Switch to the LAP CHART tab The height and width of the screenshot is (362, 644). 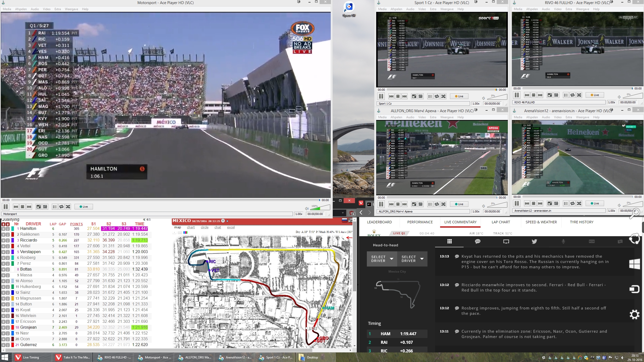click(x=501, y=222)
